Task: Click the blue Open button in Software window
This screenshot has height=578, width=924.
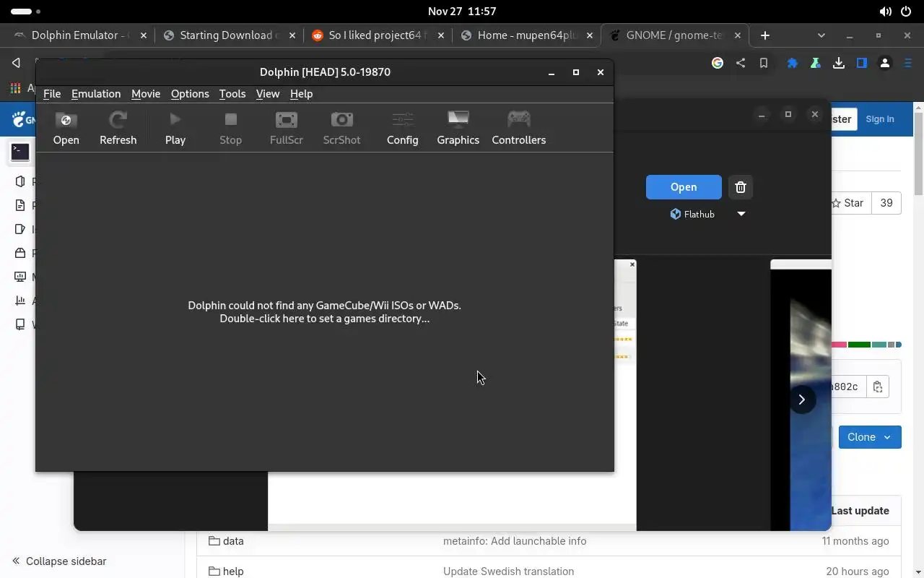Action: pos(684,187)
